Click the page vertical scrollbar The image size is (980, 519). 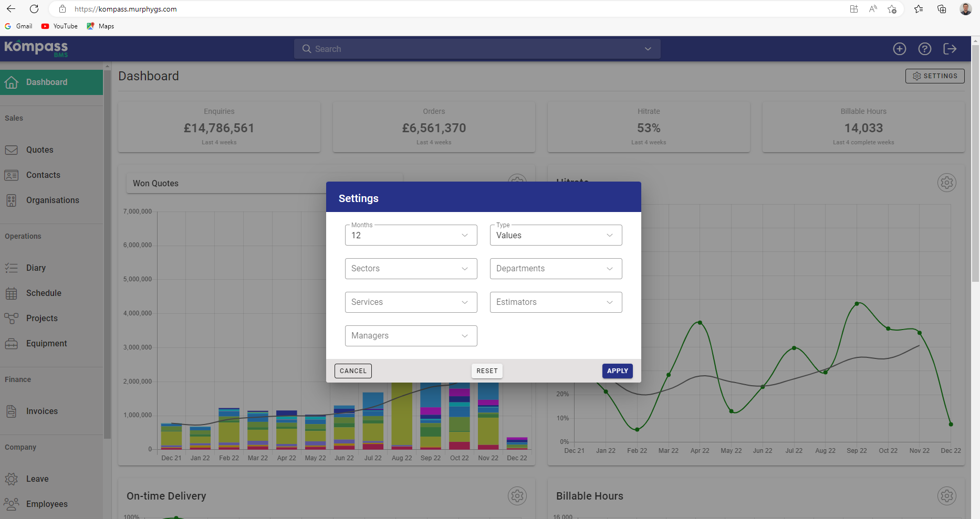tap(975, 164)
